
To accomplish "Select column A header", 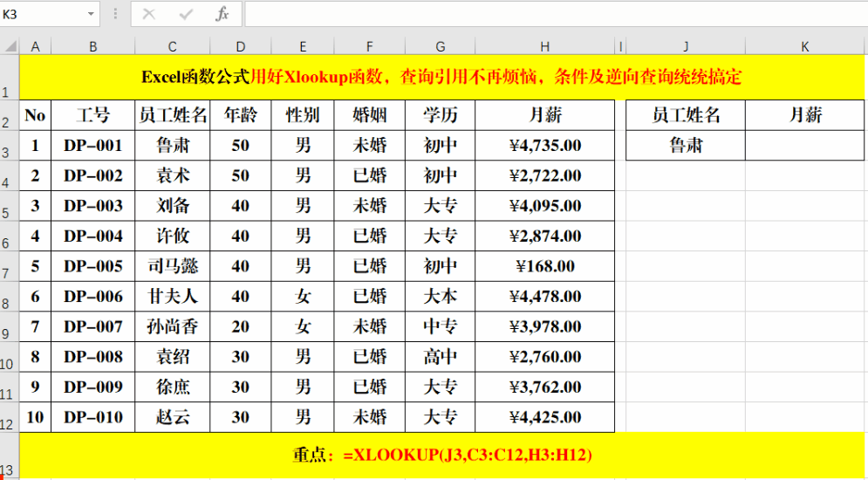I will pyautogui.click(x=36, y=47).
